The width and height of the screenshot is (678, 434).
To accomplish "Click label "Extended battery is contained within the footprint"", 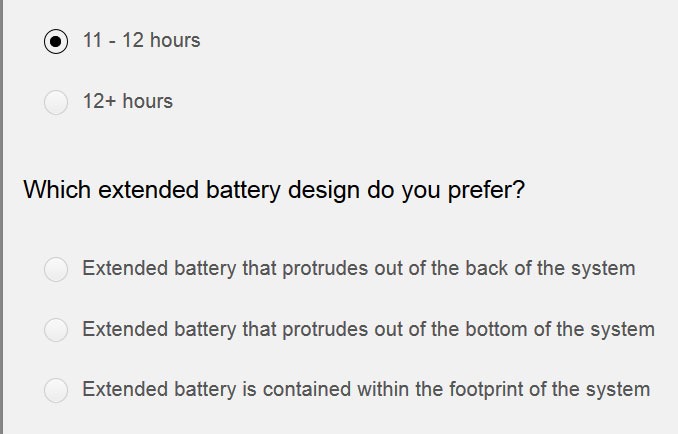I will pos(366,389).
